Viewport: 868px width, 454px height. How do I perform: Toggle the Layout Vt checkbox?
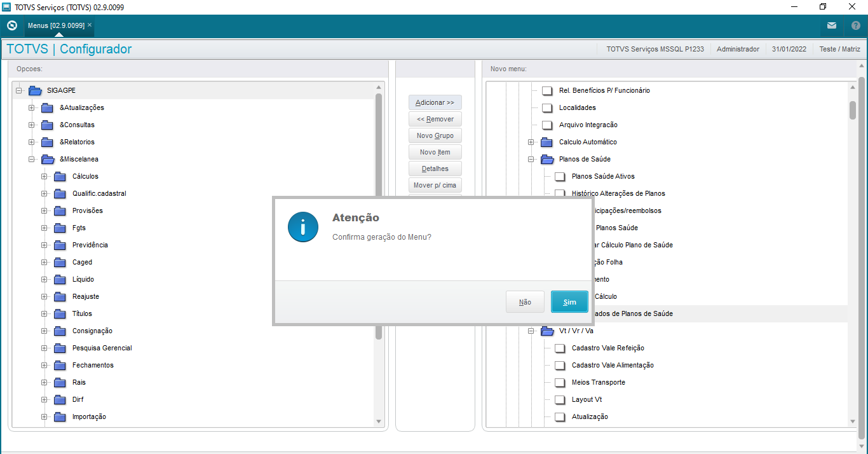click(560, 399)
